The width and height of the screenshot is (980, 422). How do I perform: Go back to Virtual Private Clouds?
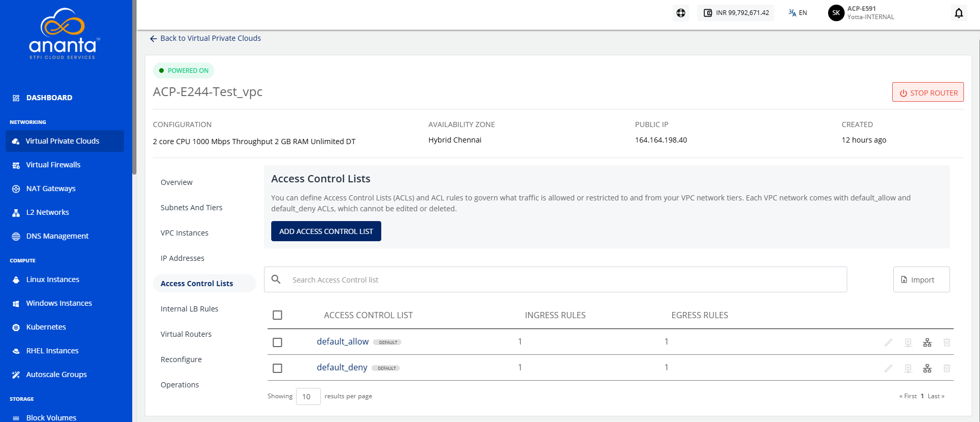coord(205,38)
